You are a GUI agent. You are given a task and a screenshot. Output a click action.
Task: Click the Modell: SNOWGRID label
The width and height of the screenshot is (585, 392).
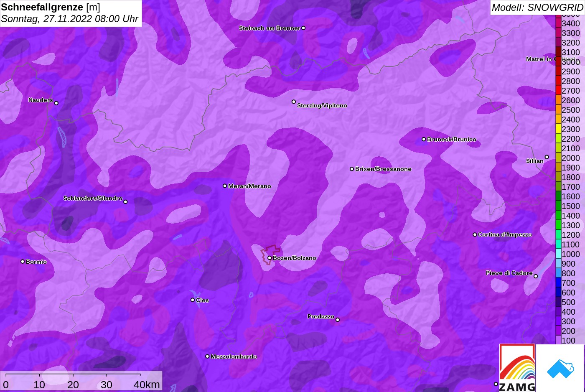tap(537, 8)
